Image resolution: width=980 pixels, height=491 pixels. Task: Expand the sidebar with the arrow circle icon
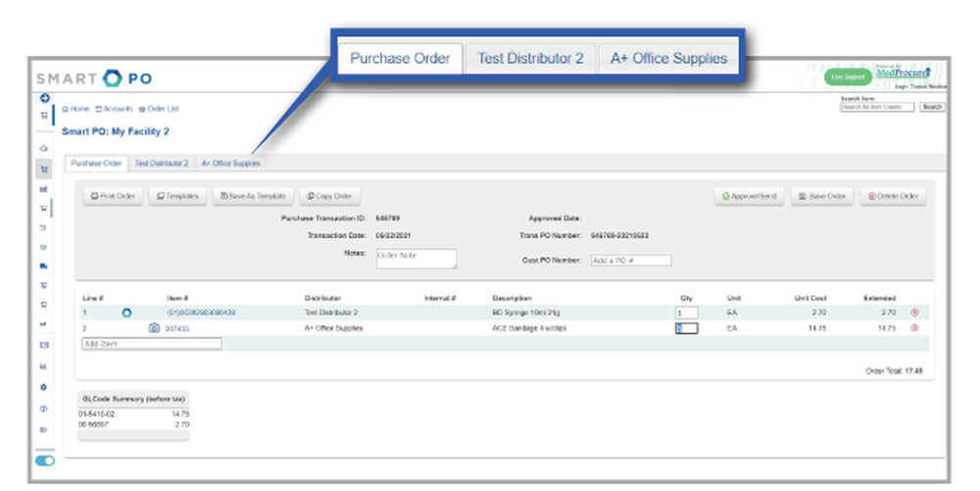pyautogui.click(x=44, y=98)
